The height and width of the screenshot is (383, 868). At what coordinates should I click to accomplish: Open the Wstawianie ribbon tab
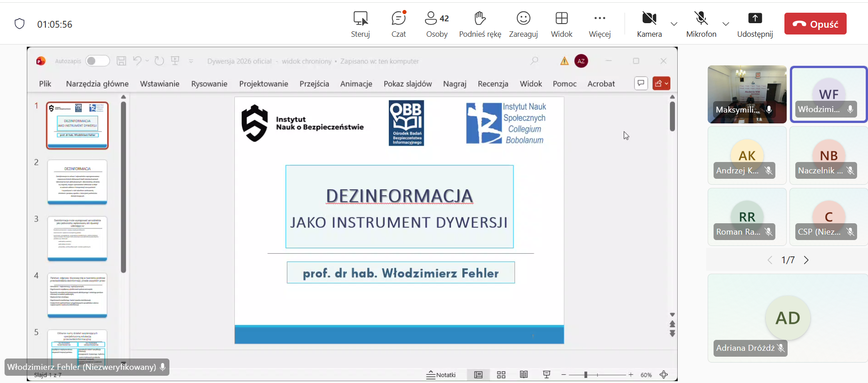[x=159, y=83]
